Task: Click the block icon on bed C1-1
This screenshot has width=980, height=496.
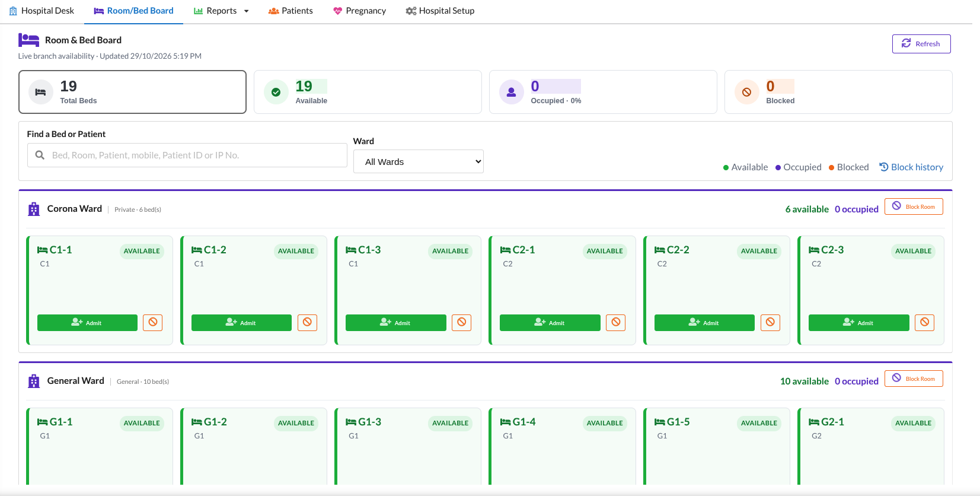Action: (153, 322)
